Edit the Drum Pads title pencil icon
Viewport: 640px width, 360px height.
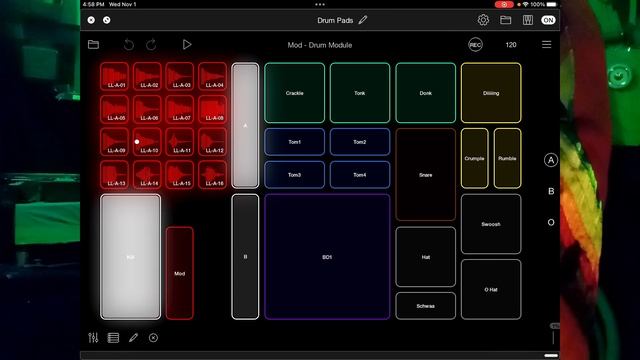pyautogui.click(x=362, y=20)
